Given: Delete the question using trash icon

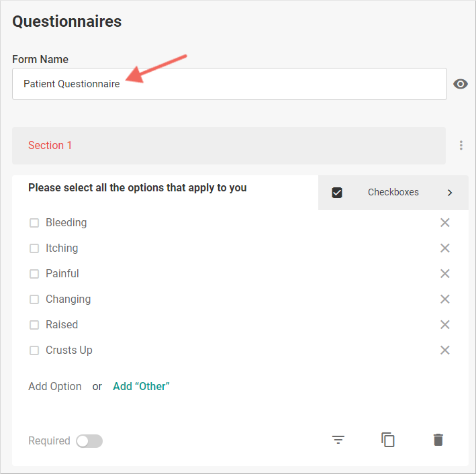Looking at the screenshot, I should (438, 440).
